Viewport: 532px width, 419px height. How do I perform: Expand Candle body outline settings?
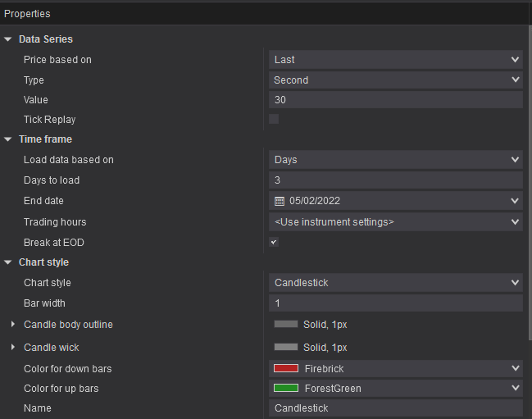click(13, 325)
